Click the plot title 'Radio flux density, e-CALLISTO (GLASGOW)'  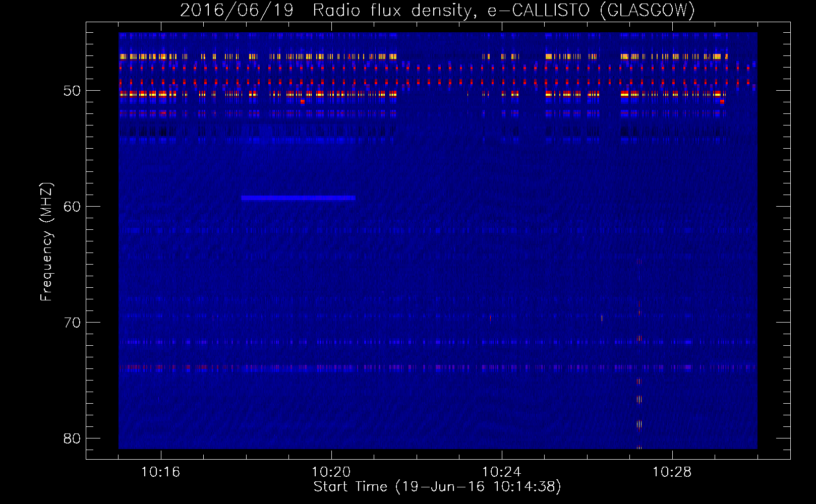[504, 11]
